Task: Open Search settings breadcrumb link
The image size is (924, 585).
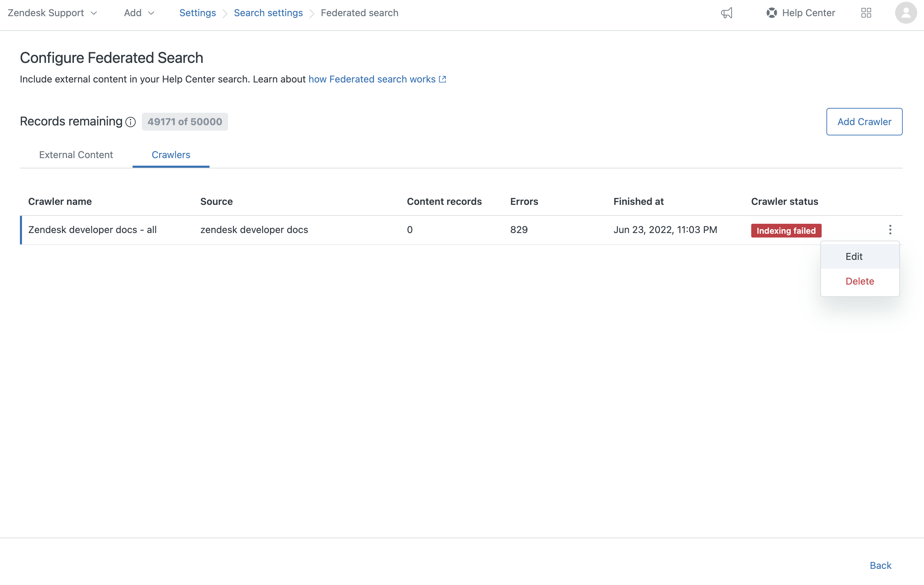Action: 268,13
